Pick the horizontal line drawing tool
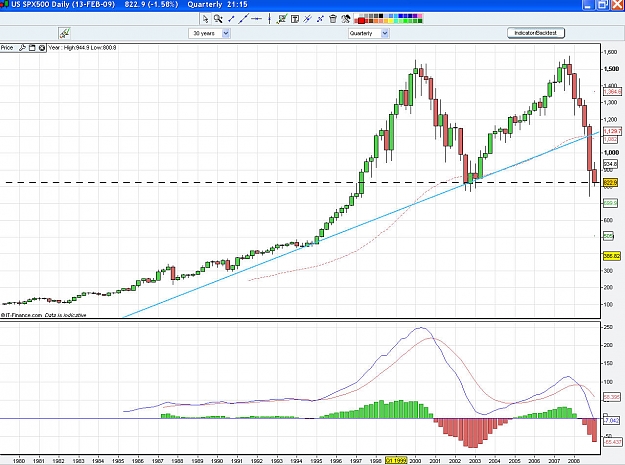This screenshot has width=625, height=465. pyautogui.click(x=257, y=19)
